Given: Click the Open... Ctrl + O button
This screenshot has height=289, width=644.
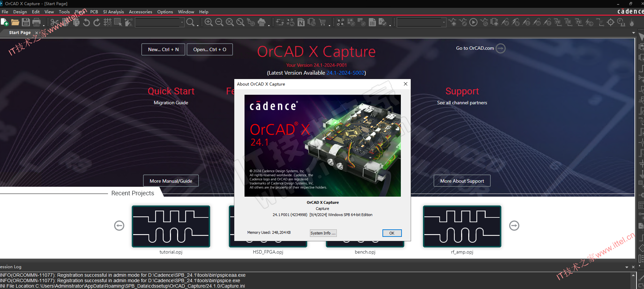Looking at the screenshot, I should (x=210, y=49).
